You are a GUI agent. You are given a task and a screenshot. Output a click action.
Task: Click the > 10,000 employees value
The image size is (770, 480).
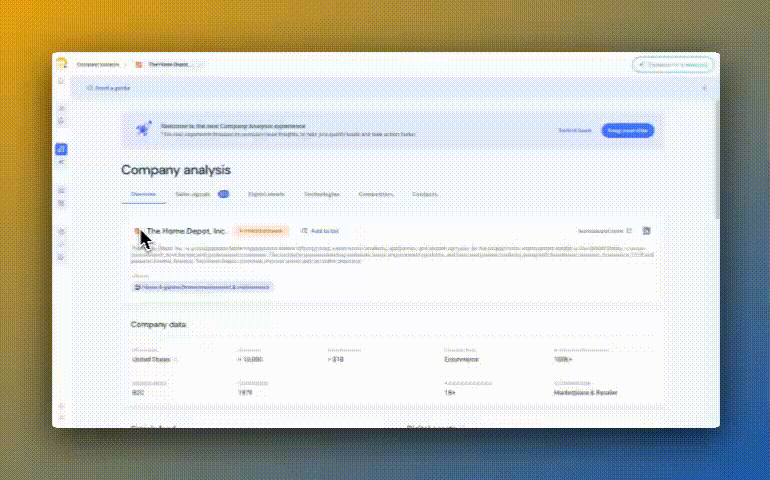coord(250,360)
